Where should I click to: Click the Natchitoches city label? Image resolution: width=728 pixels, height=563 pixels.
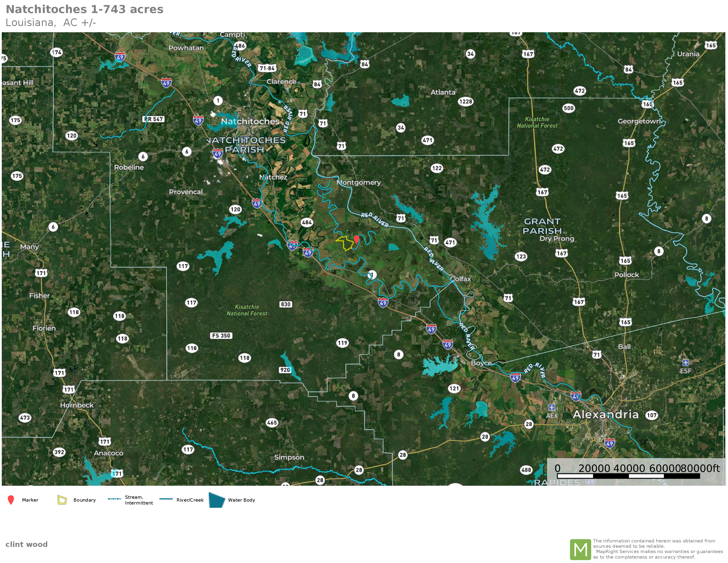[250, 121]
